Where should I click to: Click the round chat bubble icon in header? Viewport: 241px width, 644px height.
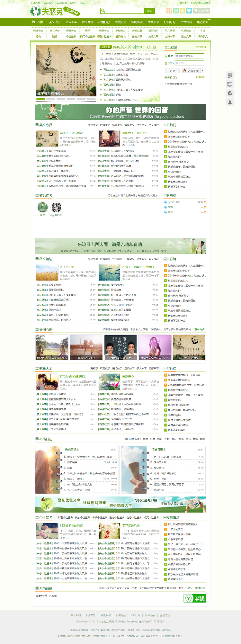point(176,11)
